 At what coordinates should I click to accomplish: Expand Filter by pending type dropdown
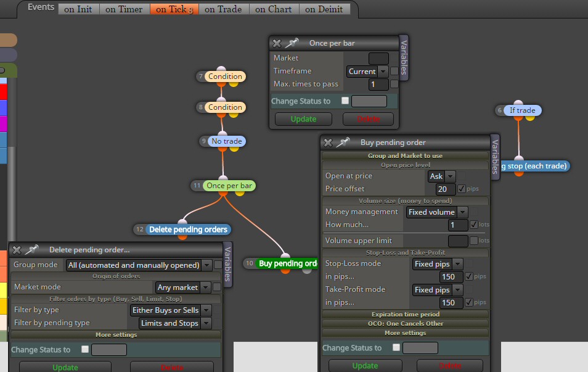[x=175, y=323]
